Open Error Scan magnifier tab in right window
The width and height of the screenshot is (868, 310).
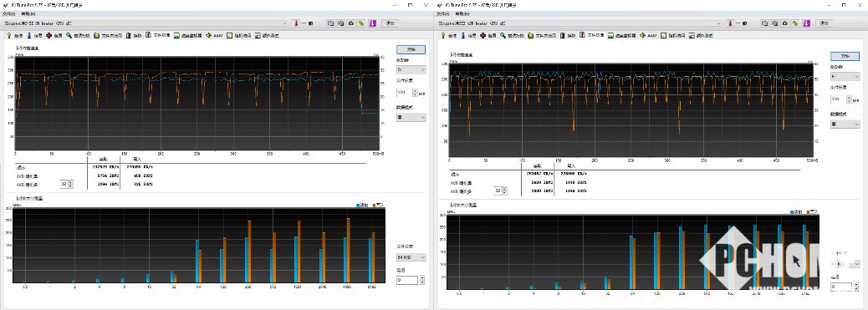[x=512, y=35]
